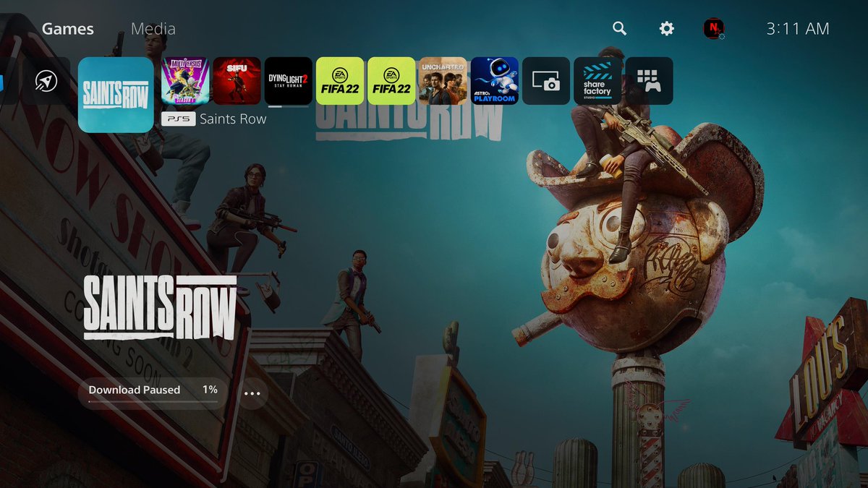Open the Share Factory Studio app
Screen dimensions: 868x488
[597, 81]
